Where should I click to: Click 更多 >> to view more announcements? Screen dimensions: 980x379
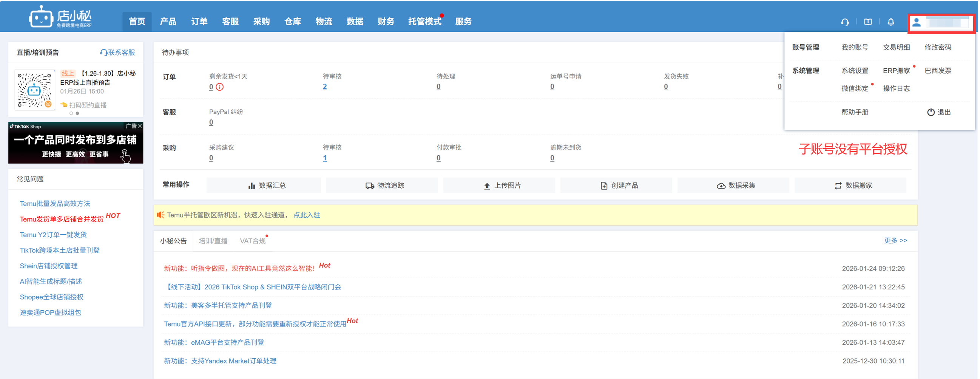click(x=895, y=240)
